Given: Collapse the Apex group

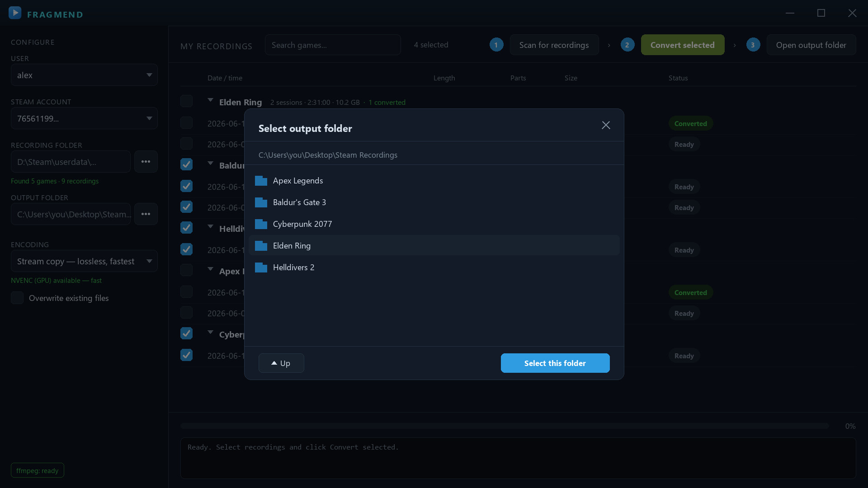Looking at the screenshot, I should [210, 269].
